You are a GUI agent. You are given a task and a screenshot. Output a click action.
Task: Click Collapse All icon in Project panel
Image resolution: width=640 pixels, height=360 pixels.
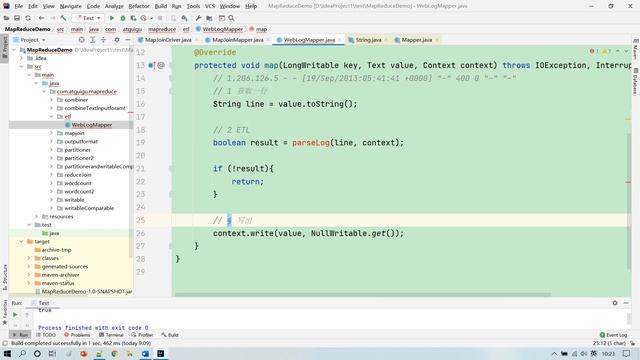103,40
